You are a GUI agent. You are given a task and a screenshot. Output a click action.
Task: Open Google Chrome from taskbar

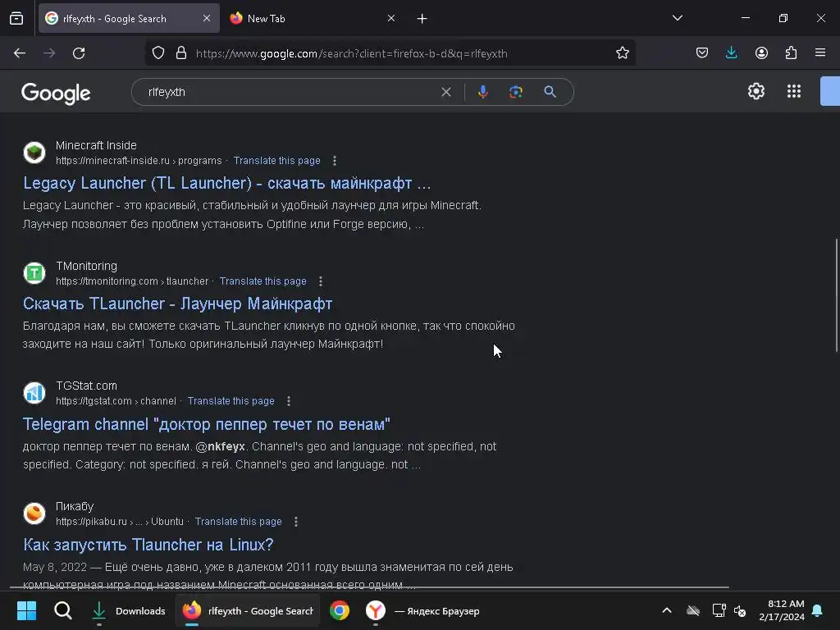tap(339, 610)
